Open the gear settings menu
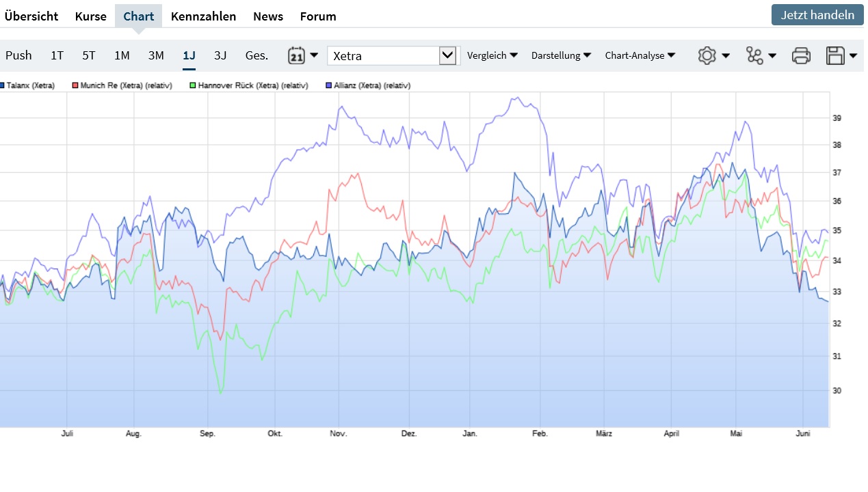Viewport: 868px width, 492px height. coord(713,55)
